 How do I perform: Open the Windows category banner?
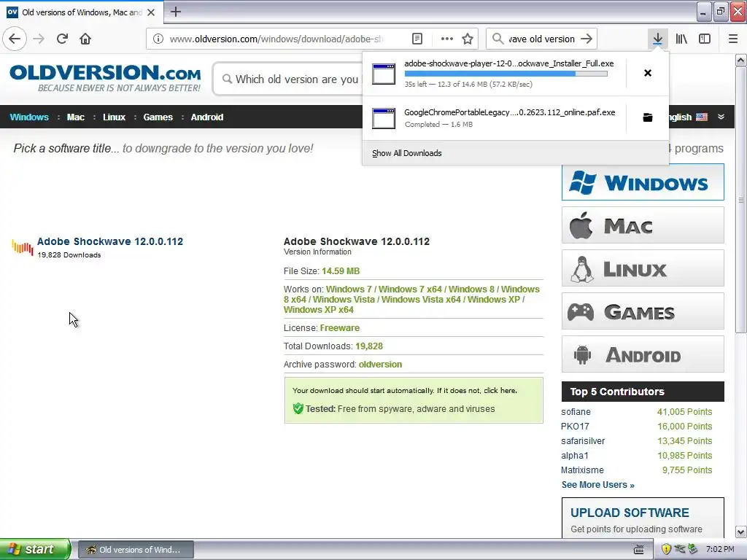643,182
